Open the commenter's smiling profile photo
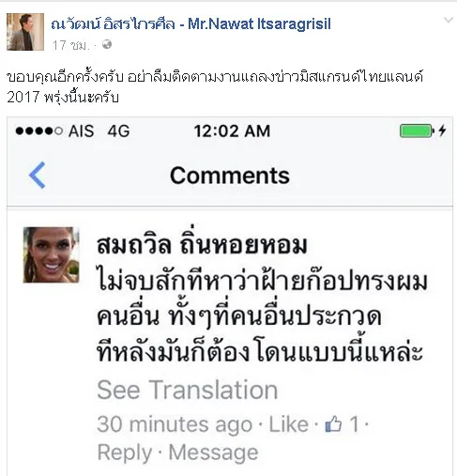The image size is (457, 476). coord(52,255)
